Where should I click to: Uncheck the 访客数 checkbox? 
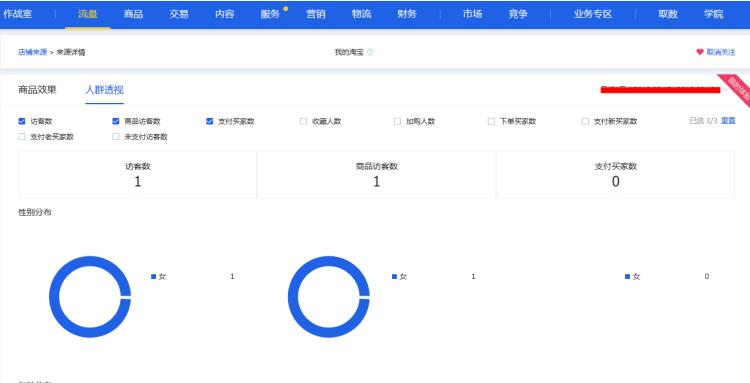pos(22,121)
